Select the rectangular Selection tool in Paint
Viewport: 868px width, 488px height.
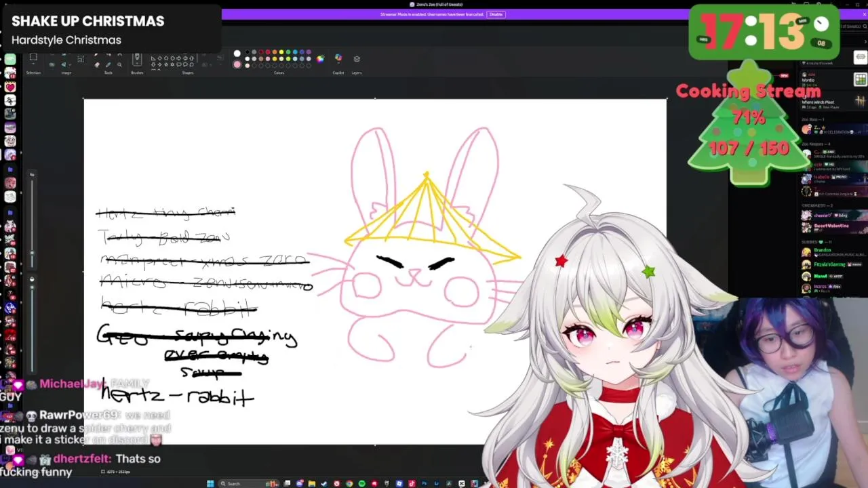point(33,57)
